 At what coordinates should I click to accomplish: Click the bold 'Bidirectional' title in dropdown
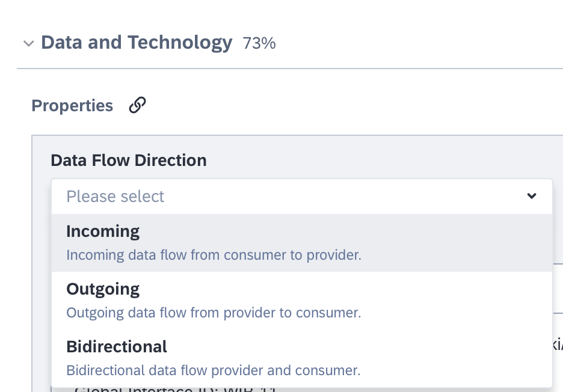117,347
